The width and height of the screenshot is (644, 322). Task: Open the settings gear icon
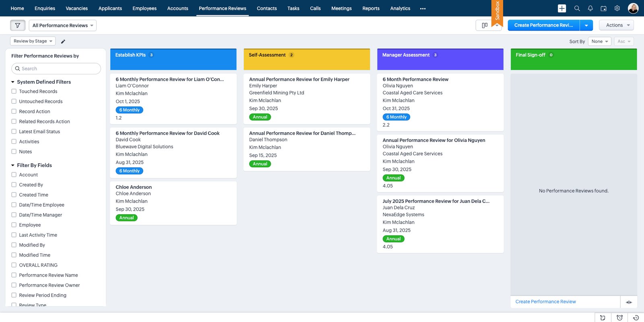click(x=617, y=8)
